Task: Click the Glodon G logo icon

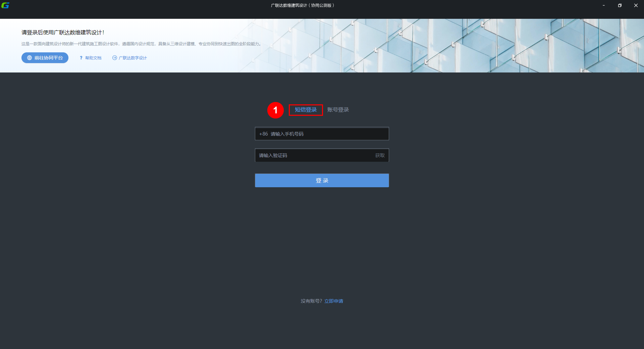Action: [5, 5]
